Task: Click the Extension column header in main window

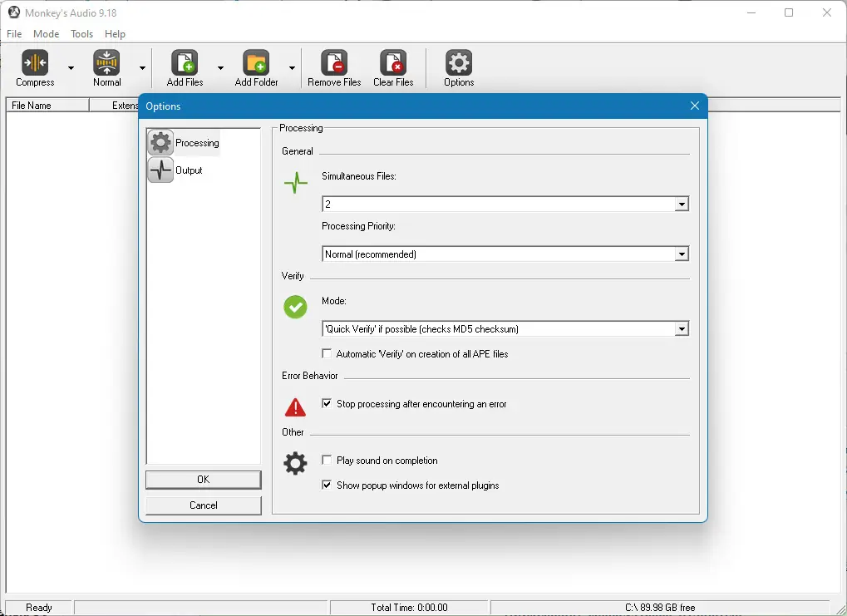Action: [x=115, y=106]
